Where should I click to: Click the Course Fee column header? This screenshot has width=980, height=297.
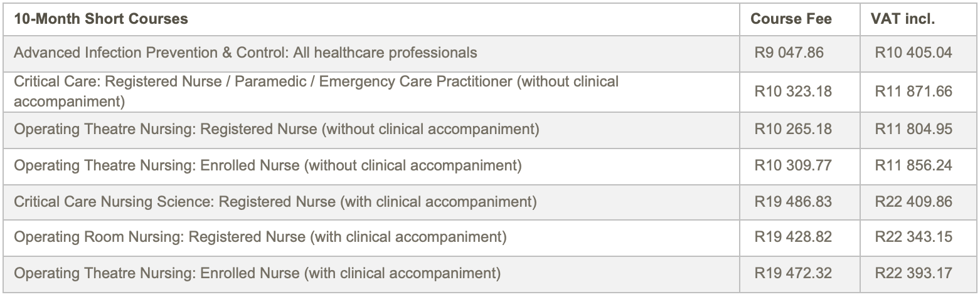point(791,19)
